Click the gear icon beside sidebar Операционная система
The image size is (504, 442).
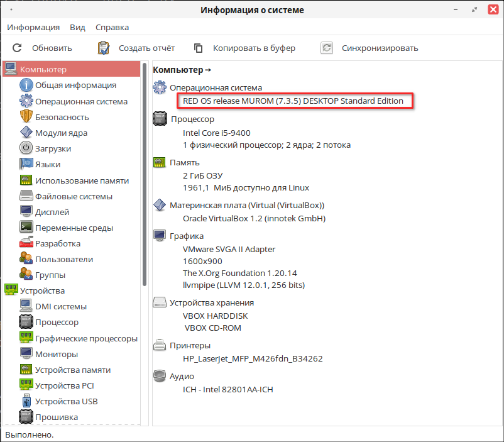click(26, 101)
